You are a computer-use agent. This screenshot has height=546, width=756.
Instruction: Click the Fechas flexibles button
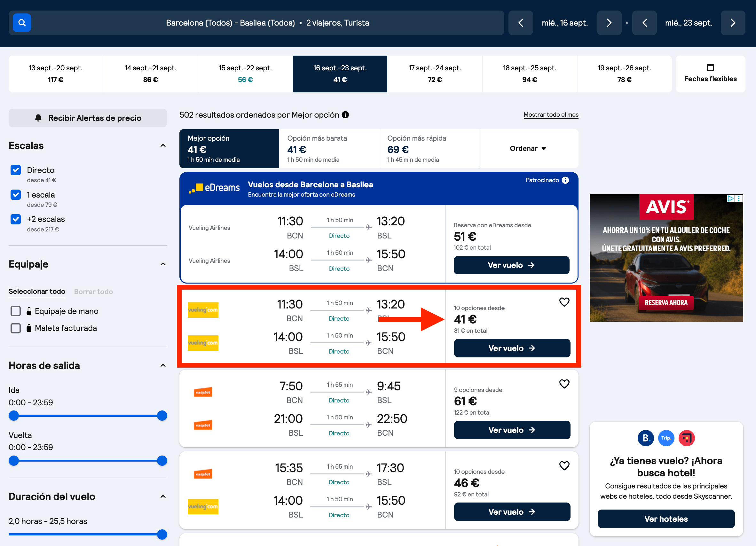coord(710,74)
